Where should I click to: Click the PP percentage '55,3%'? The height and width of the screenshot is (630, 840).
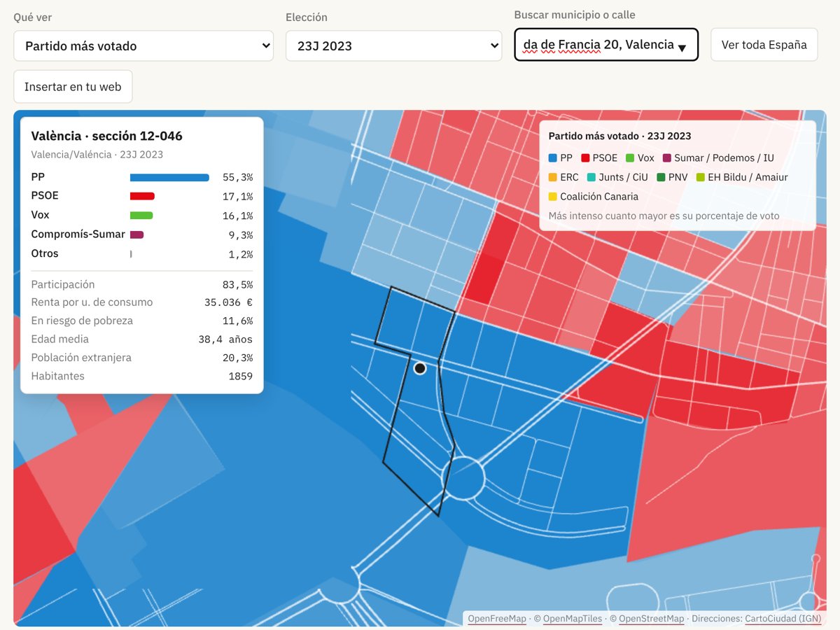coord(237,178)
